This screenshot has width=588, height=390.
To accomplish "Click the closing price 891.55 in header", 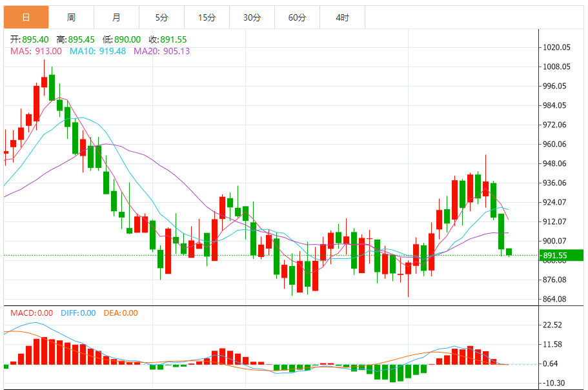I will [174, 39].
